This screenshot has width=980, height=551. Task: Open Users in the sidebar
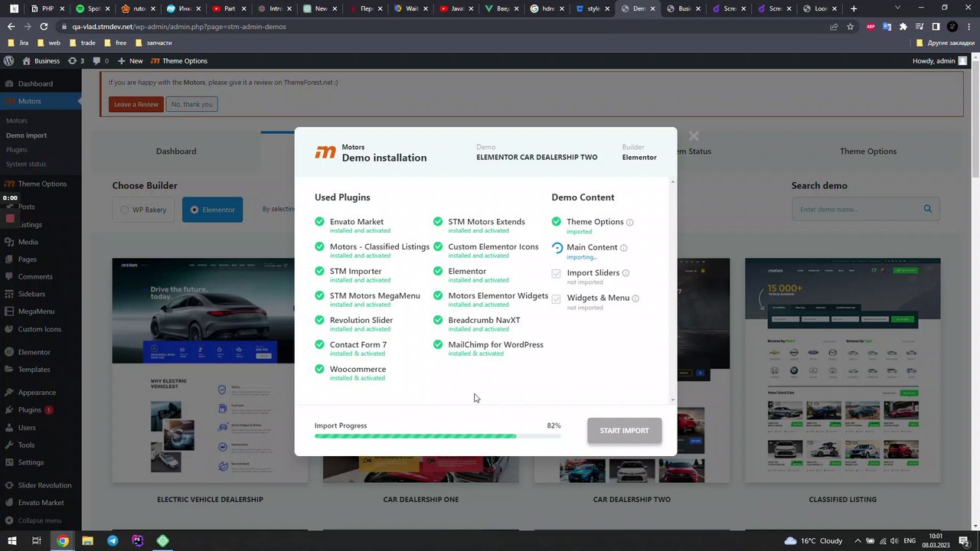[x=27, y=427]
